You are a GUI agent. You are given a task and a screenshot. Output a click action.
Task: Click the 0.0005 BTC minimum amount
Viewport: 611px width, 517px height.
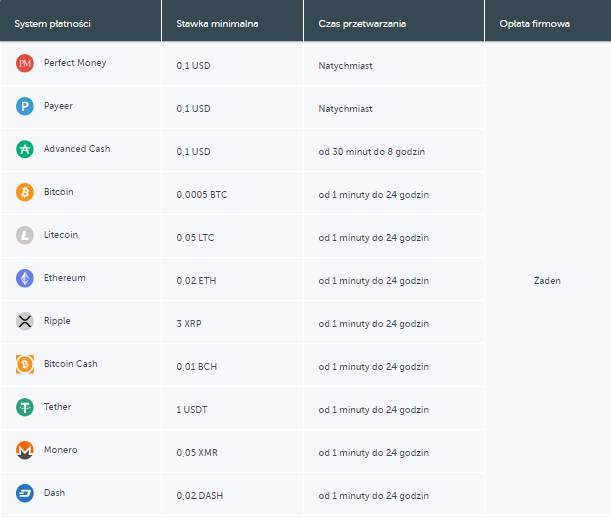(x=201, y=195)
